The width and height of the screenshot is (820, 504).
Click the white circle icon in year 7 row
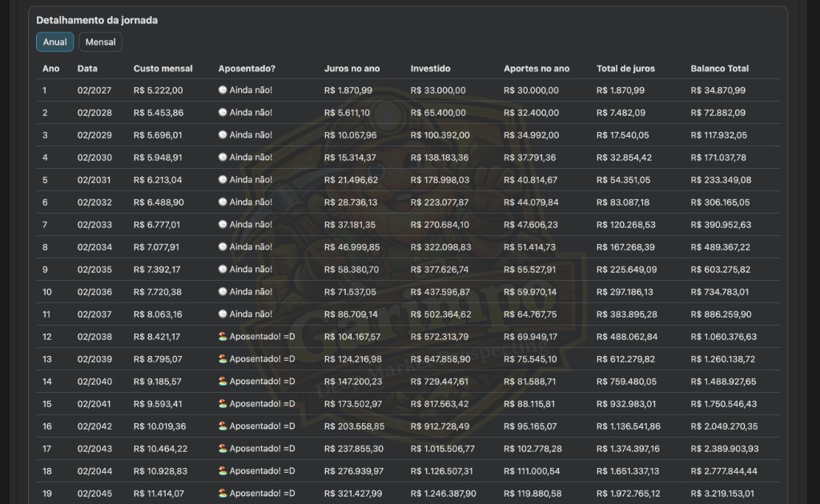tap(223, 225)
